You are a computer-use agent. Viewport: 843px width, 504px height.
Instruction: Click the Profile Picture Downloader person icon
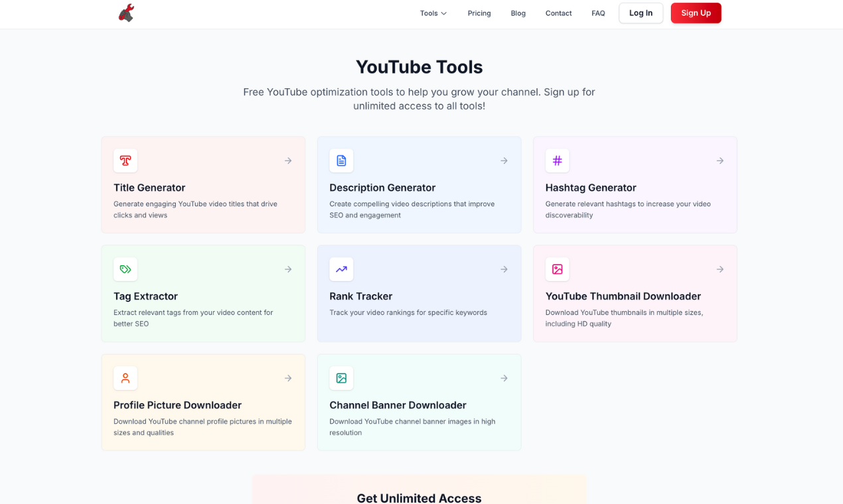125,378
